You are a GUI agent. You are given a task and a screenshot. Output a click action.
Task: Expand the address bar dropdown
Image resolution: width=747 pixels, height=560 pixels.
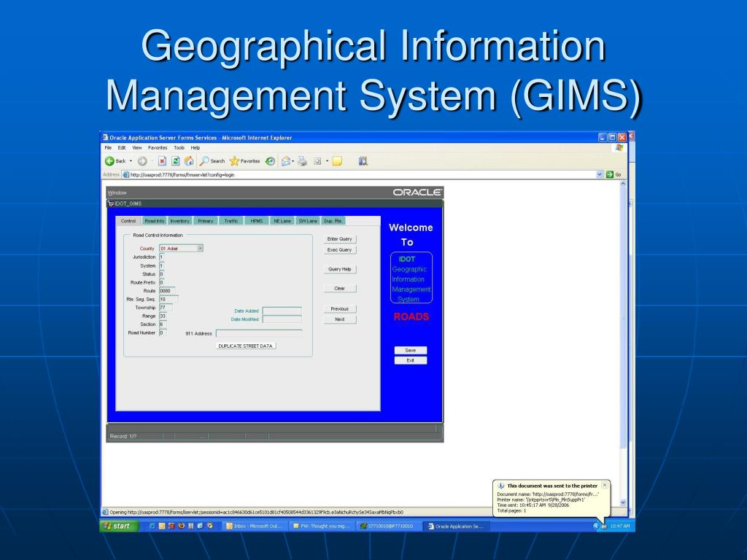tap(600, 175)
